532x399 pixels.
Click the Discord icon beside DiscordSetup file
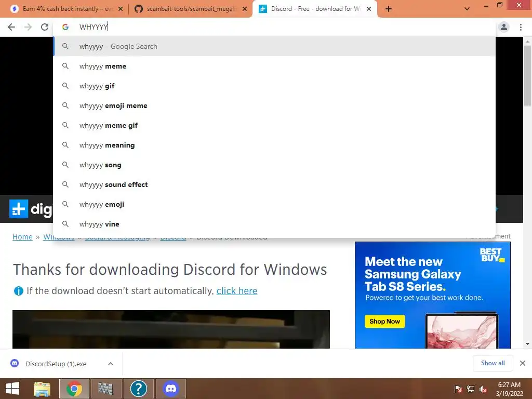(x=15, y=363)
